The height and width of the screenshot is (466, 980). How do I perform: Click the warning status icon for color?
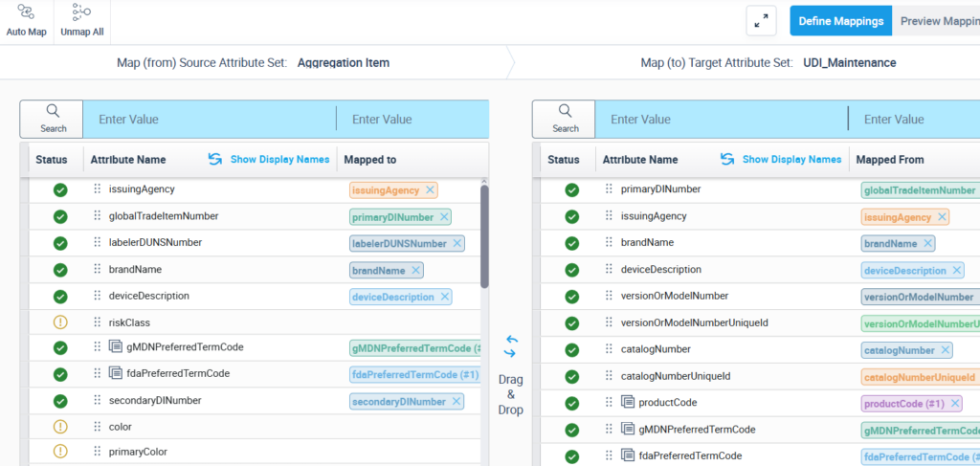[x=60, y=427]
